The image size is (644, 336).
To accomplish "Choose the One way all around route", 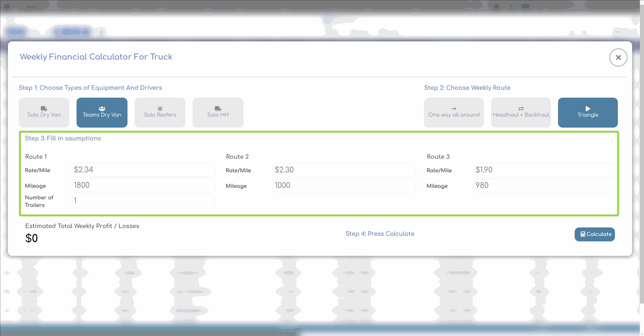I will coord(454,113).
